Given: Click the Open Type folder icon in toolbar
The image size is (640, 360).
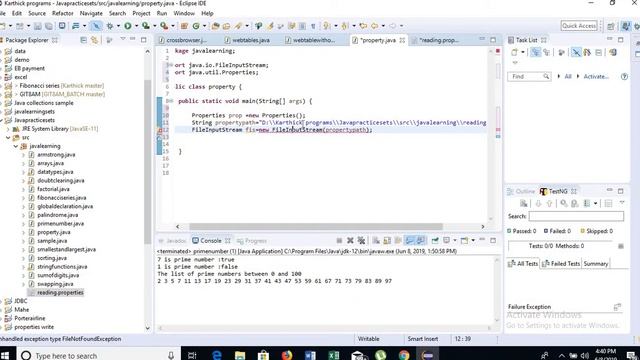Looking at the screenshot, I should tap(215, 26).
